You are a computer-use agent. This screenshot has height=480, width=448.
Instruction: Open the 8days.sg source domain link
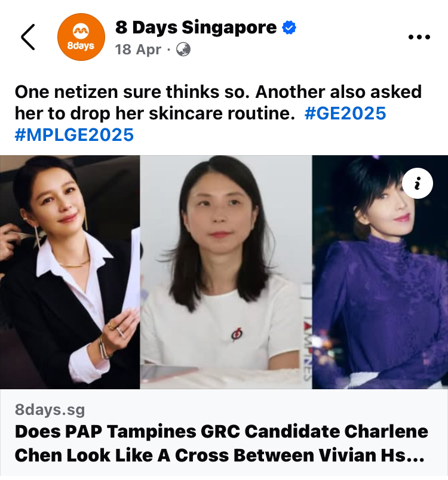50,410
